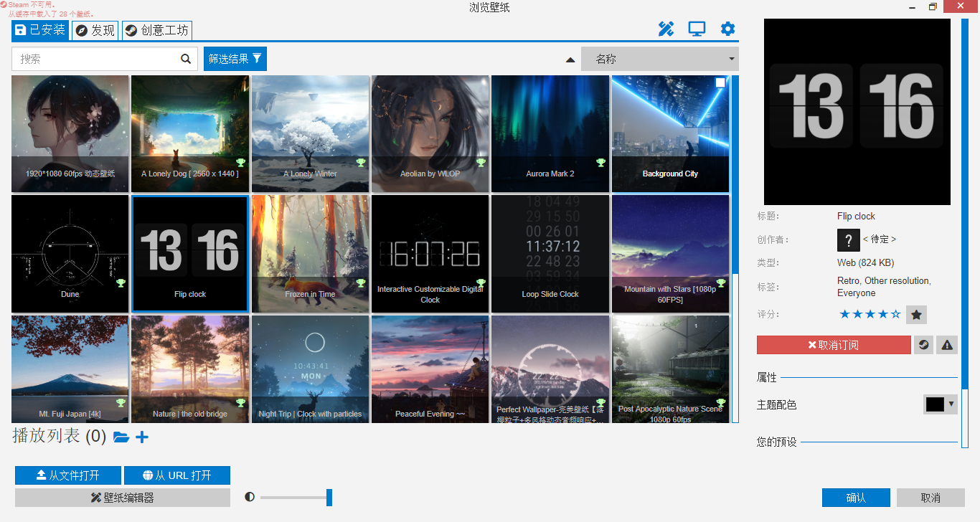Image resolution: width=980 pixels, height=522 pixels.
Task: Switch to the 已安装 tab
Action: 40,29
